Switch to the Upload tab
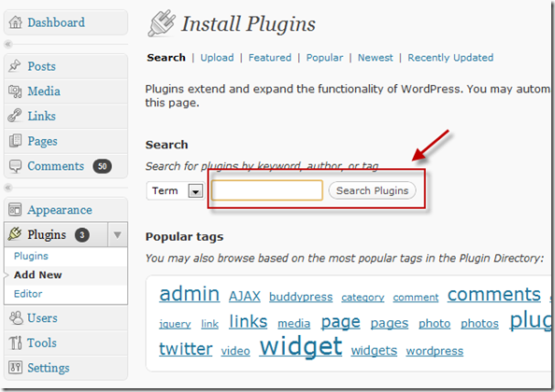The height and width of the screenshot is (392, 555). point(217,58)
